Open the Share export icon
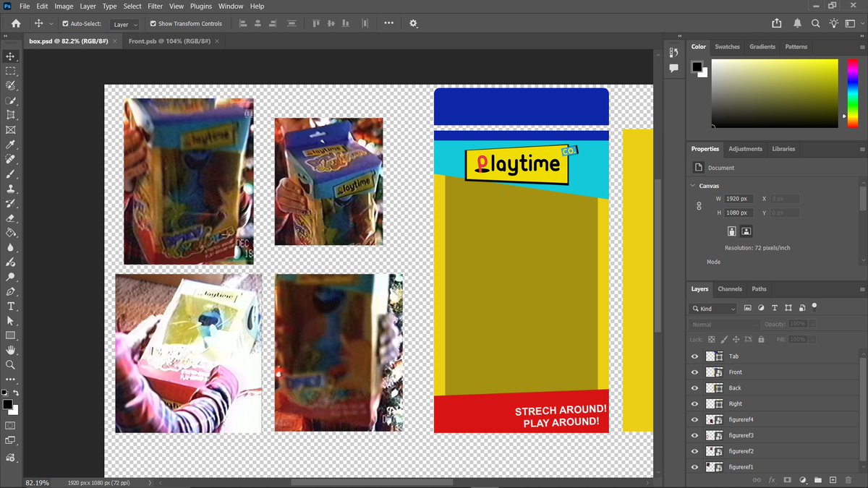This screenshot has height=488, width=868. click(777, 23)
